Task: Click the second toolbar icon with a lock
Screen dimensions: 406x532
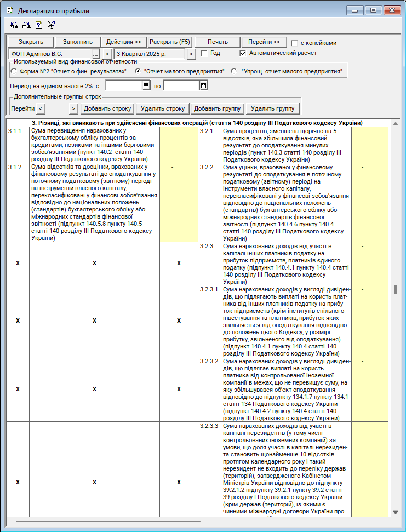Action: click(26, 25)
